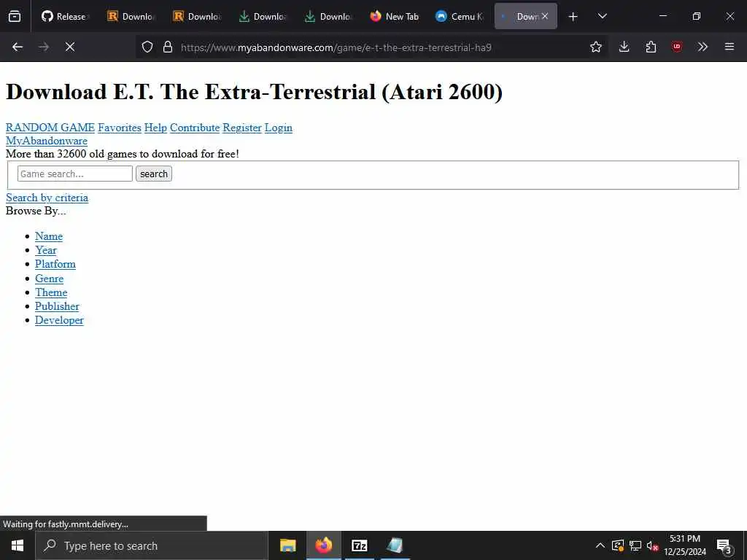Open the network status tray icon

635,545
